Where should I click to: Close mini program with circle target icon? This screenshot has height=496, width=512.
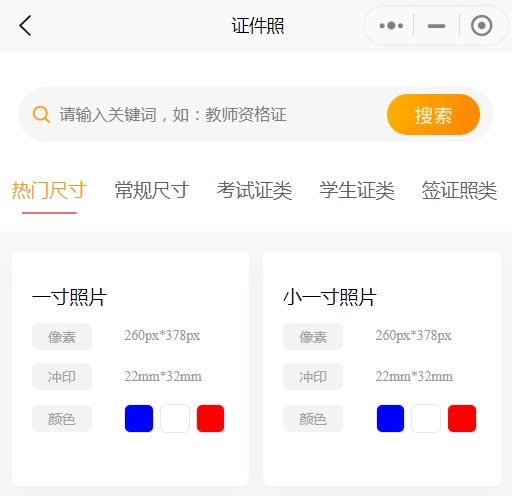481,26
